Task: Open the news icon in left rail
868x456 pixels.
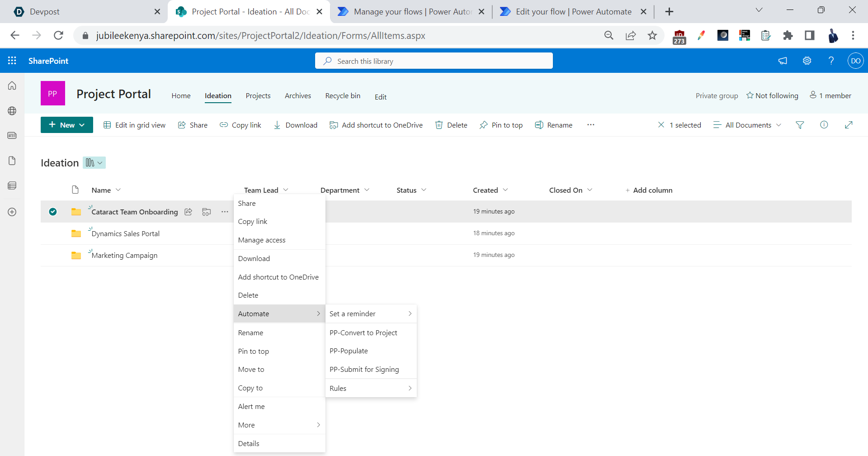Action: (12, 135)
